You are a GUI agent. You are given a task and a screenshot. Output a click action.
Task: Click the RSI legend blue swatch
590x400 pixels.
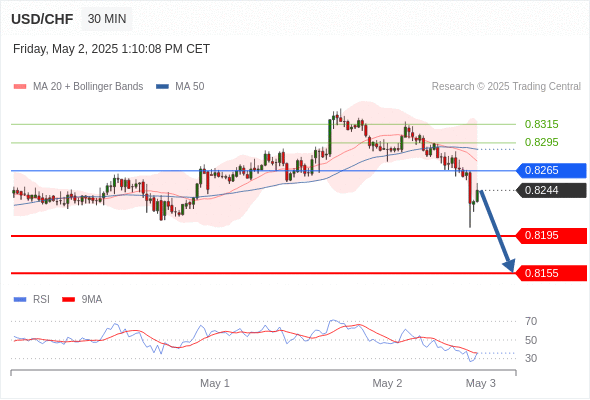(x=20, y=300)
